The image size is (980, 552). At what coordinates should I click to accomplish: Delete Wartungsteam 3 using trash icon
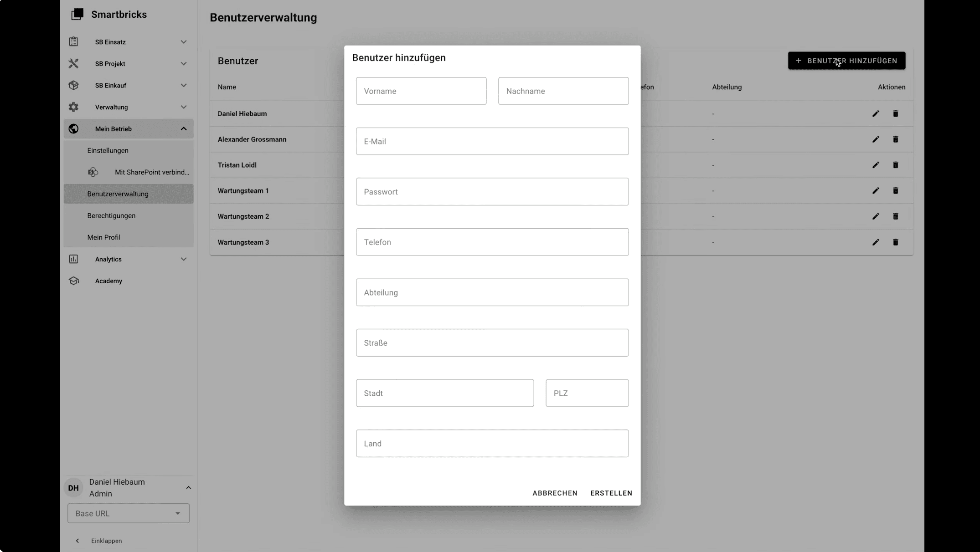pyautogui.click(x=895, y=242)
